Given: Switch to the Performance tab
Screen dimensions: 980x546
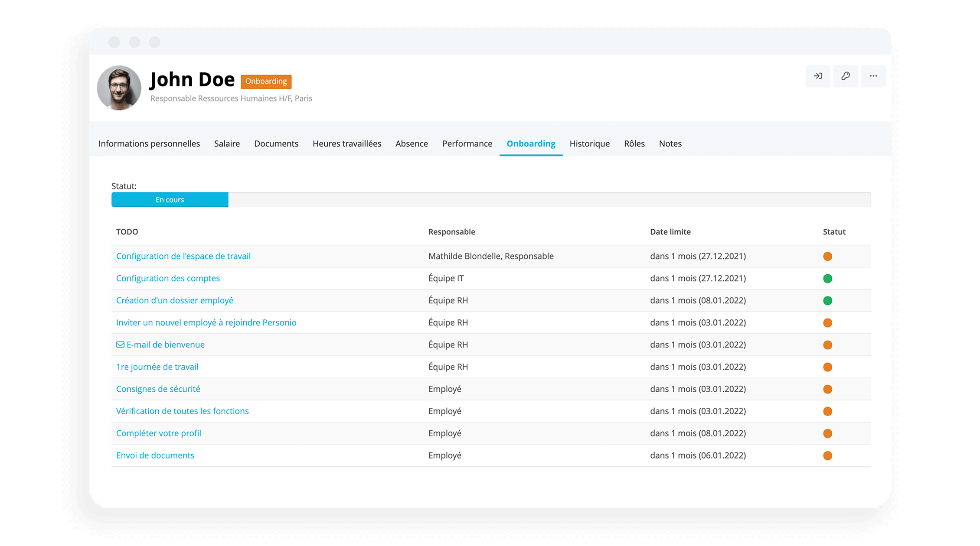Looking at the screenshot, I should [x=467, y=143].
